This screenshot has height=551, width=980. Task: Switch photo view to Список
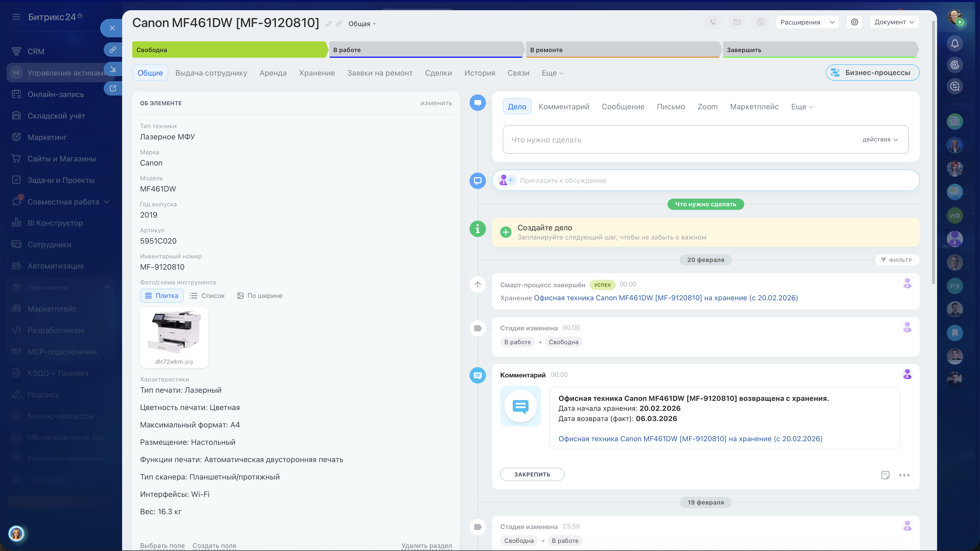[x=207, y=295]
